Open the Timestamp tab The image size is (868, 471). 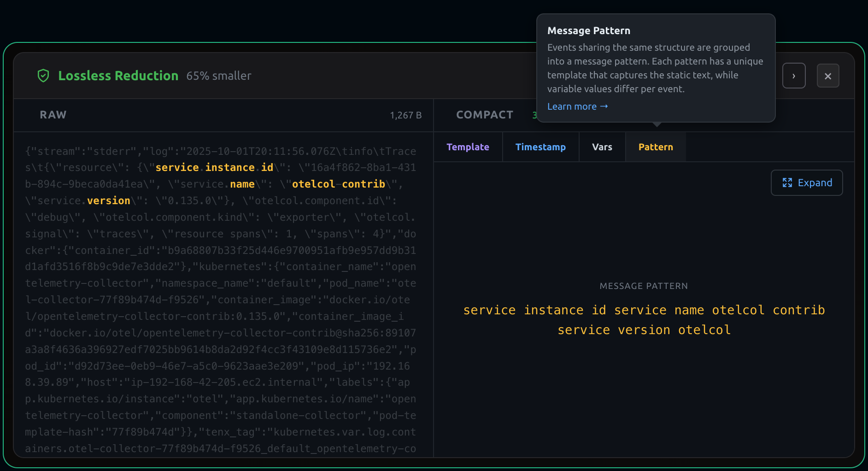coord(540,147)
